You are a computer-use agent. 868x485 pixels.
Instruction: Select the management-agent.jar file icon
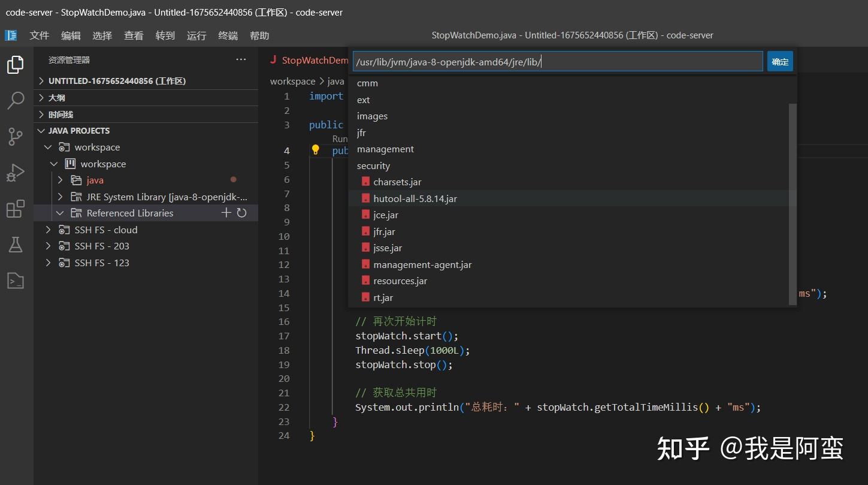(365, 264)
